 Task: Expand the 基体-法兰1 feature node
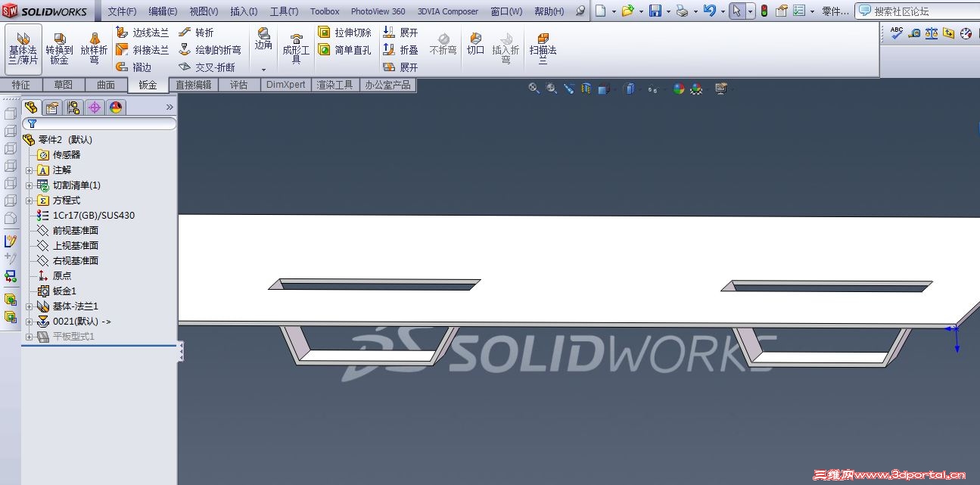coord(30,306)
